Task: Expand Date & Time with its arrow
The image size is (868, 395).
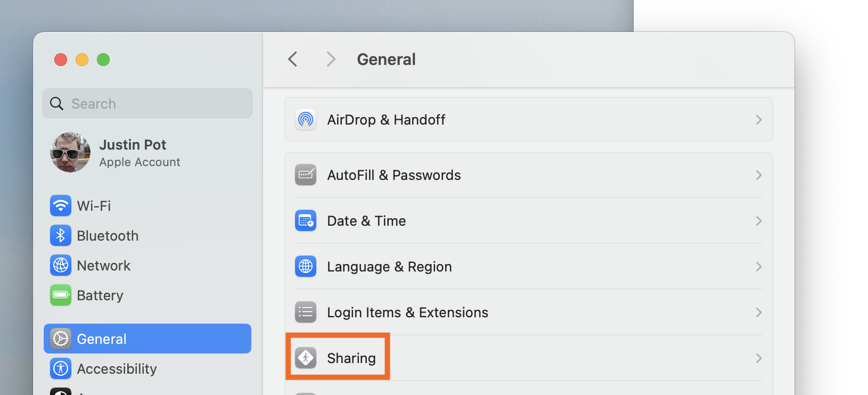Action: [759, 220]
